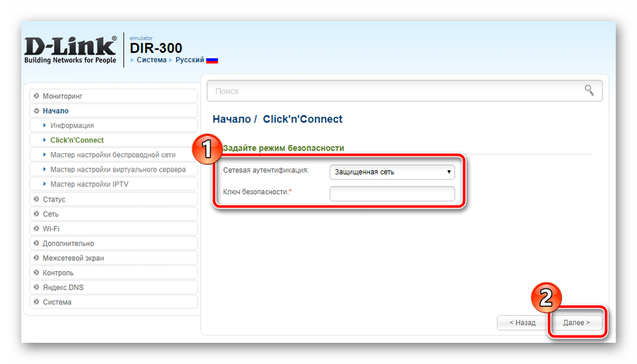Viewport: 637px width, 364px height.
Task: Click the D-Link logo
Action: coord(70,50)
